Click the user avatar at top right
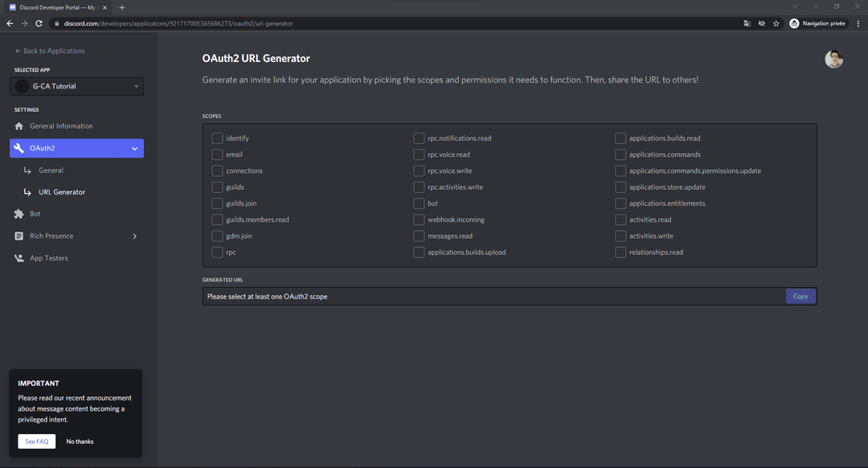This screenshot has height=468, width=868. point(833,59)
